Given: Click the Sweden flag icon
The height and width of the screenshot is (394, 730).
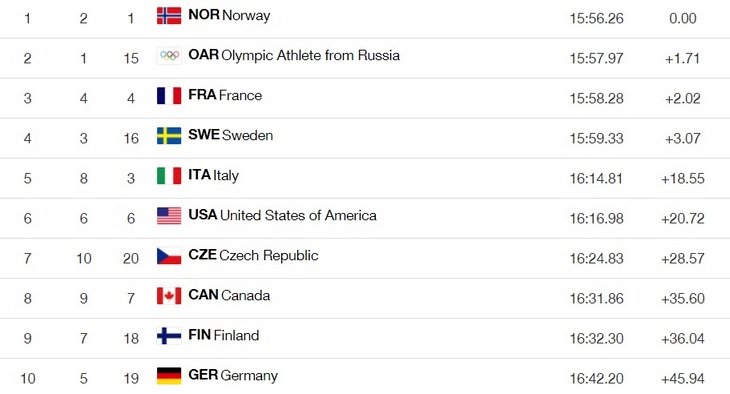Looking at the screenshot, I should pyautogui.click(x=169, y=136).
